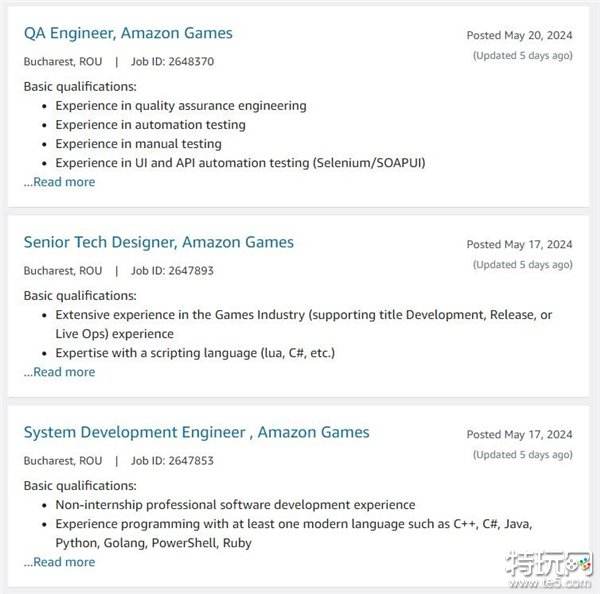Open the Senior Tech Designer job title
Viewport: 600px width, 594px height.
(x=159, y=242)
